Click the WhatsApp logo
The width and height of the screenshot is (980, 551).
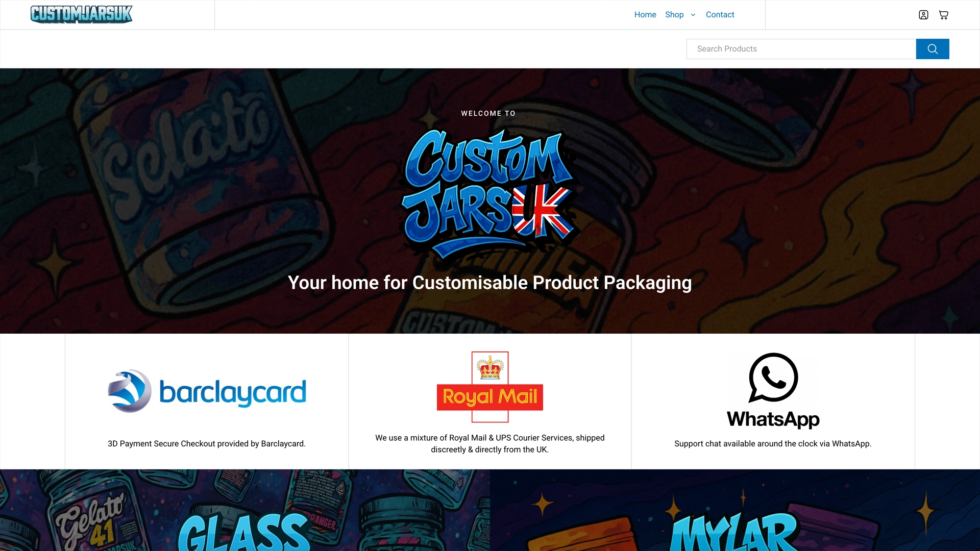click(773, 390)
